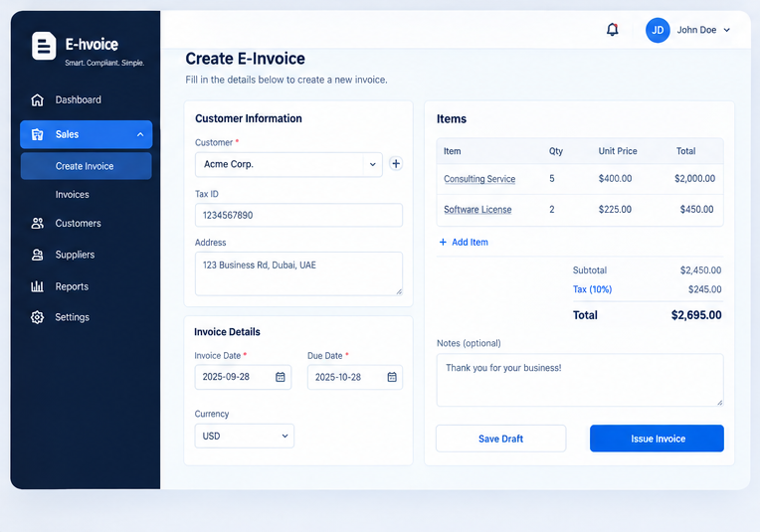This screenshot has height=532, width=760.
Task: Click the Invoice Date field value
Action: [226, 377]
